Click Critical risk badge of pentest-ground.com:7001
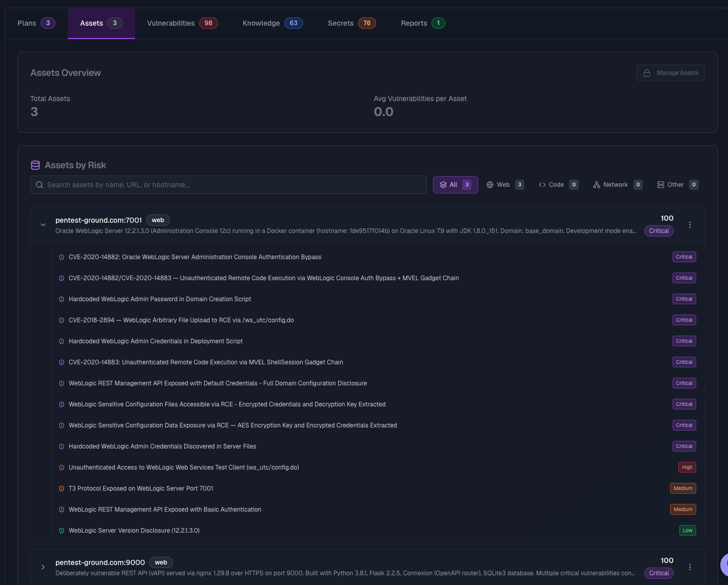Screen dimensions: 728x585 coord(659,231)
